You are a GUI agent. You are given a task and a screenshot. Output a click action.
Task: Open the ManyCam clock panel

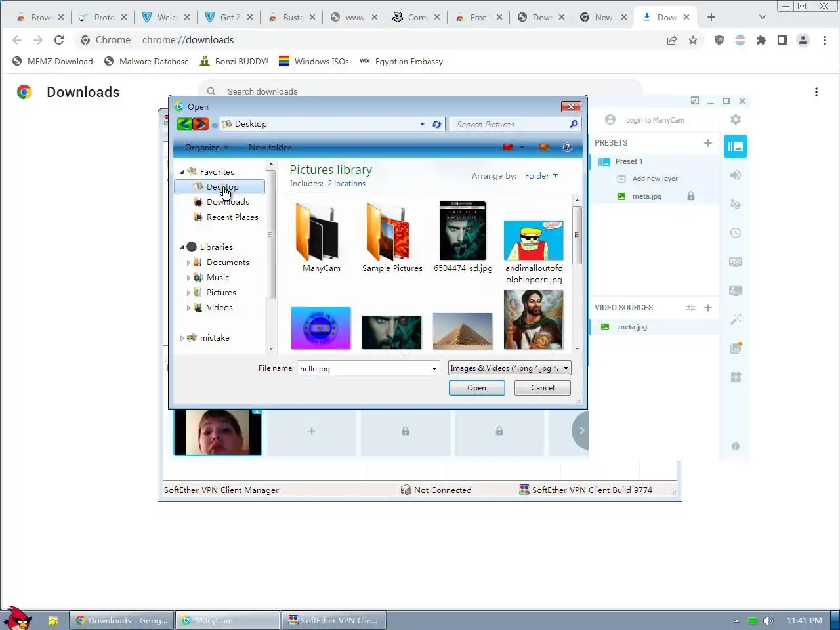(736, 233)
